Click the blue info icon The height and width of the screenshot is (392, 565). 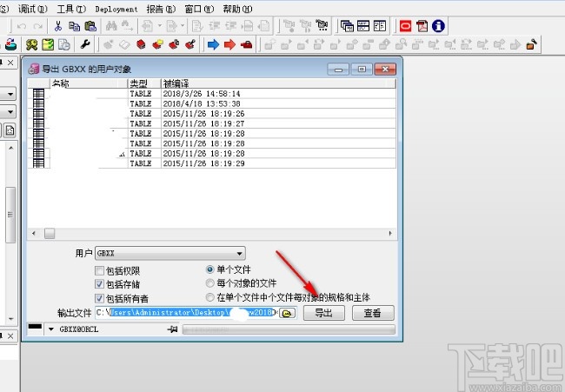[x=438, y=26]
